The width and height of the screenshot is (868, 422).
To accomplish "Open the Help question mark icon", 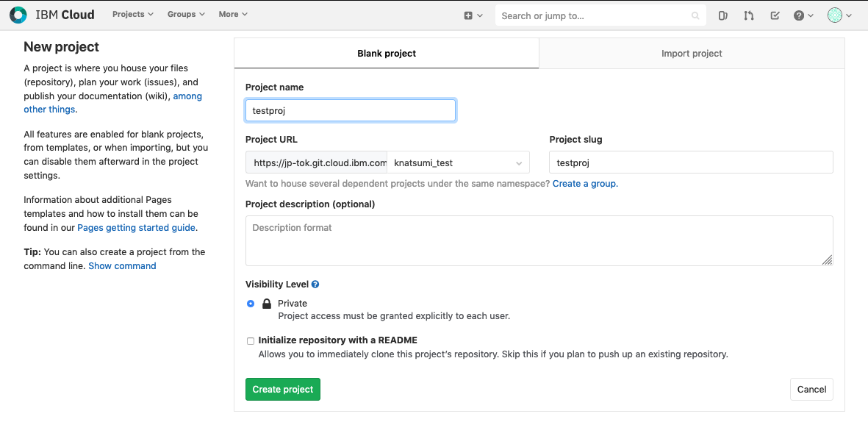I will (x=800, y=15).
